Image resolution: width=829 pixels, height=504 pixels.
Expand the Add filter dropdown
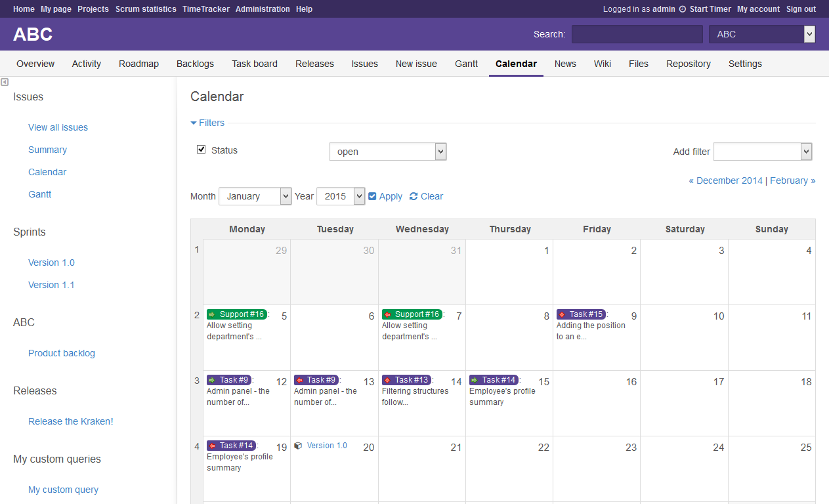pos(762,152)
